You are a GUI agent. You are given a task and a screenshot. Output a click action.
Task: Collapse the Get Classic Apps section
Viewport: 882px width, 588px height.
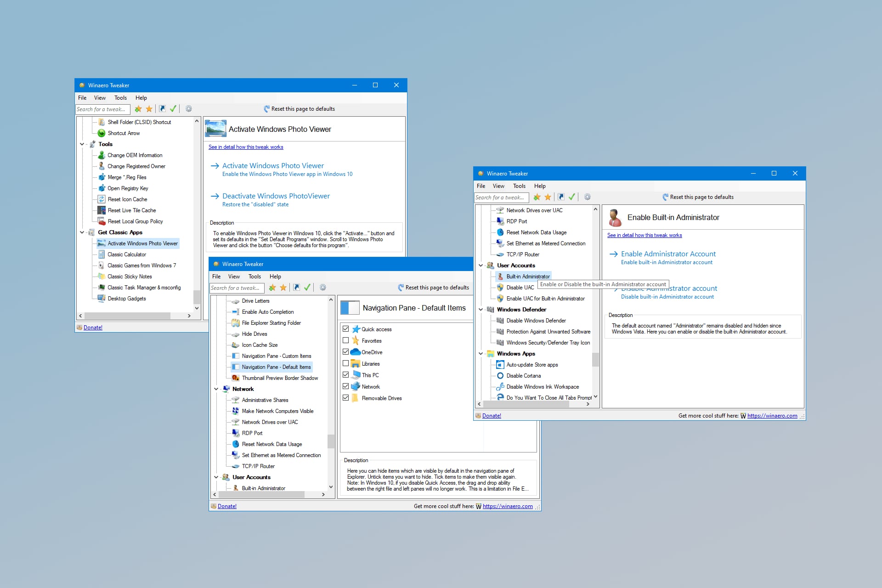[82, 232]
